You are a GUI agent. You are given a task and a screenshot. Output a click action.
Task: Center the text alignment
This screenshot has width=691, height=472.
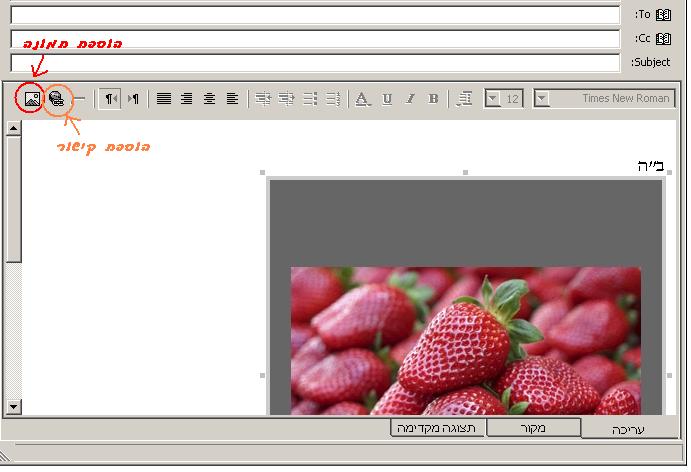coord(210,99)
